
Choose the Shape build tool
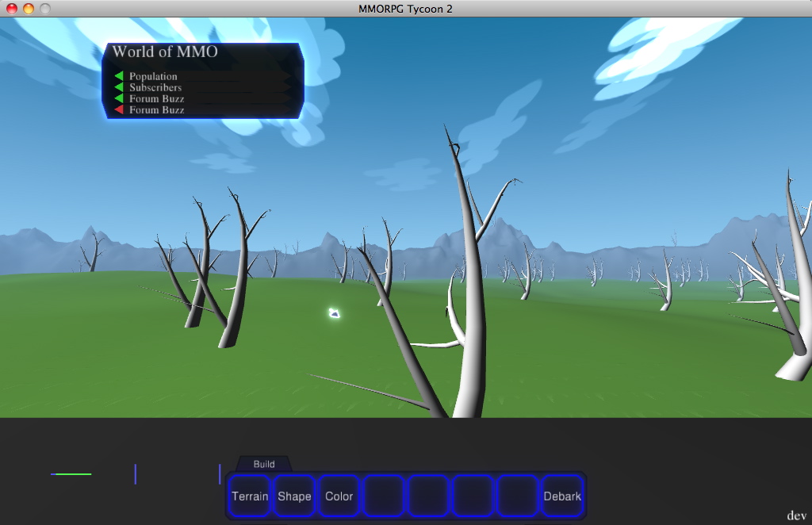(294, 496)
